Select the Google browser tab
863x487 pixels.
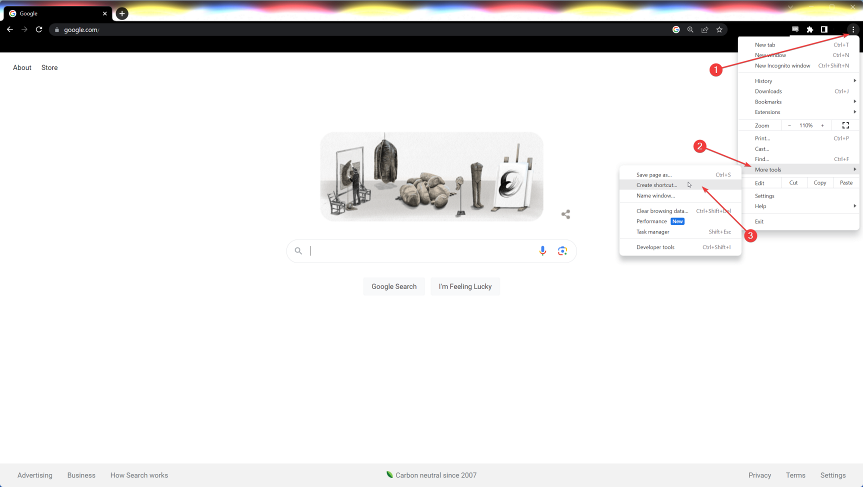click(x=57, y=14)
